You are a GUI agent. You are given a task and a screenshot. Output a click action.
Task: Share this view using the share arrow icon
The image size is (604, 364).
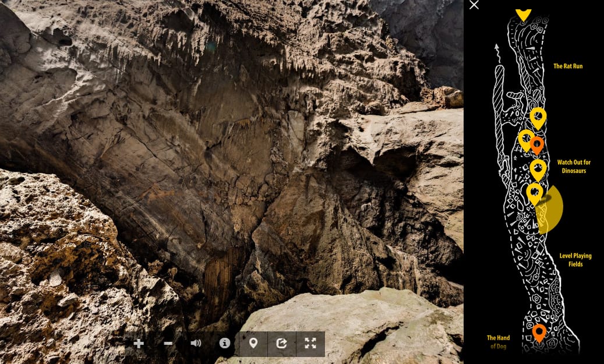coord(282,344)
